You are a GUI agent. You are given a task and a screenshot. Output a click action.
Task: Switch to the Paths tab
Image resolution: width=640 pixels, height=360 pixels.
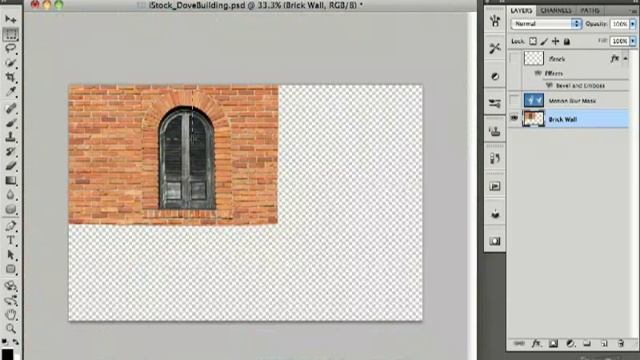click(x=590, y=11)
